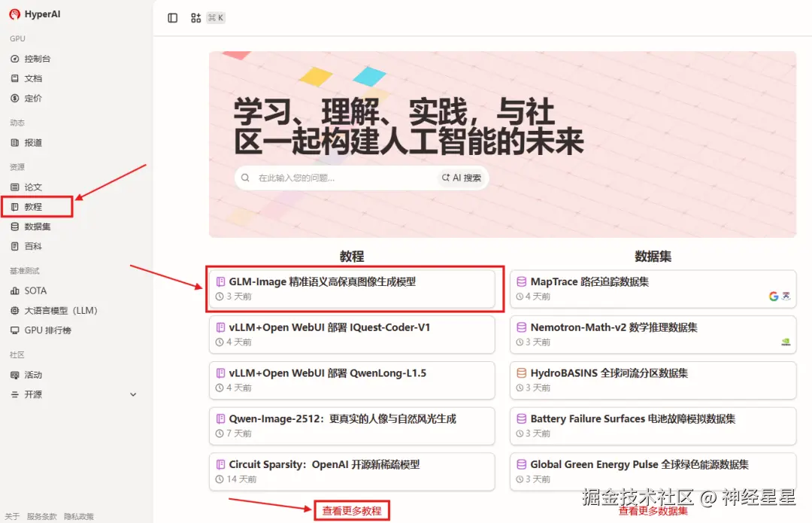Open the 隐私政策 footer link
Screen dimensions: 812x523
coord(79,516)
